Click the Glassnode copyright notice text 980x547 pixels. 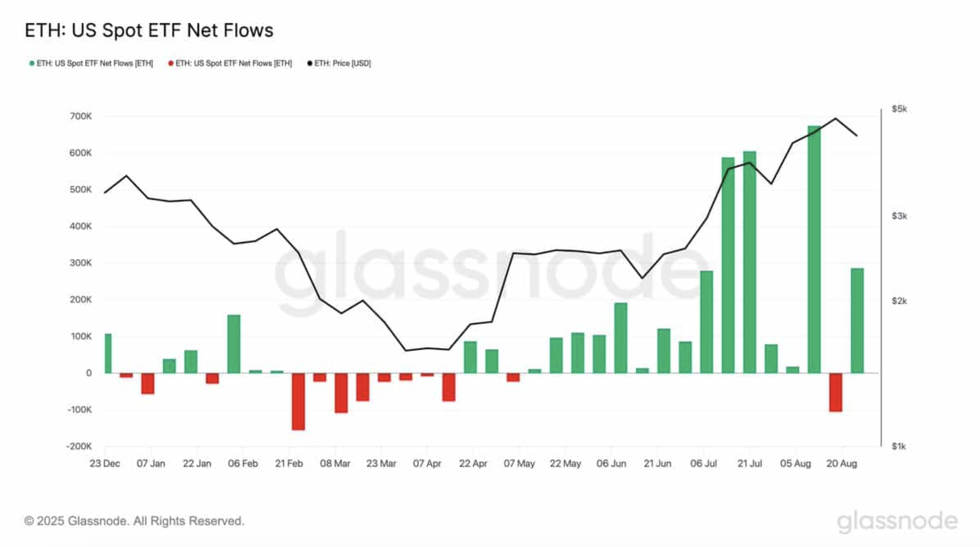click(134, 521)
